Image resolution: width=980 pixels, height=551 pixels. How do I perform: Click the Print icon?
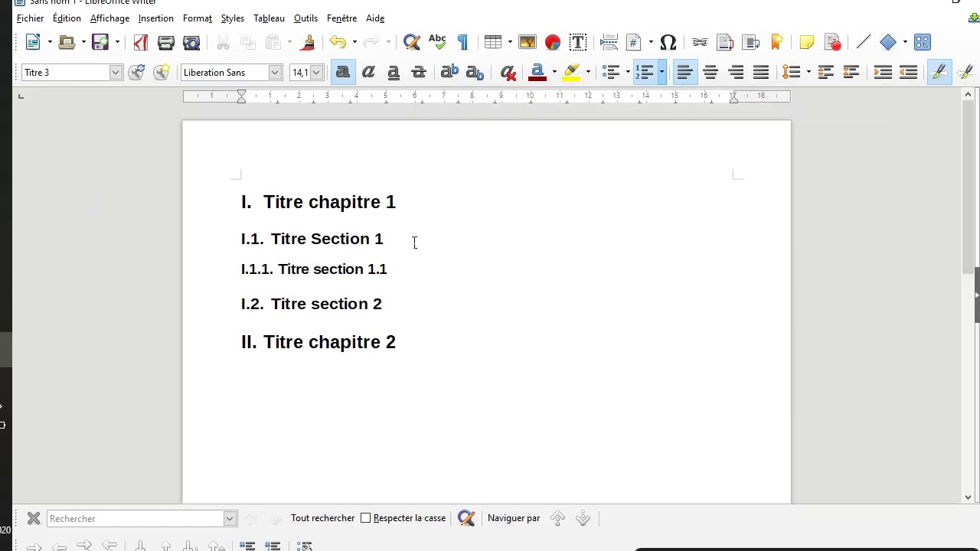click(x=166, y=43)
